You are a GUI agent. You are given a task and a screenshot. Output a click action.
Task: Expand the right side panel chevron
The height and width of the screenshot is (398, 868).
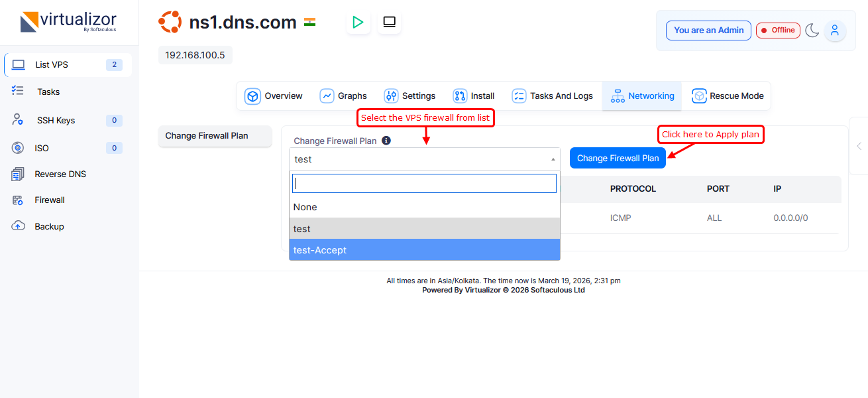click(x=859, y=146)
